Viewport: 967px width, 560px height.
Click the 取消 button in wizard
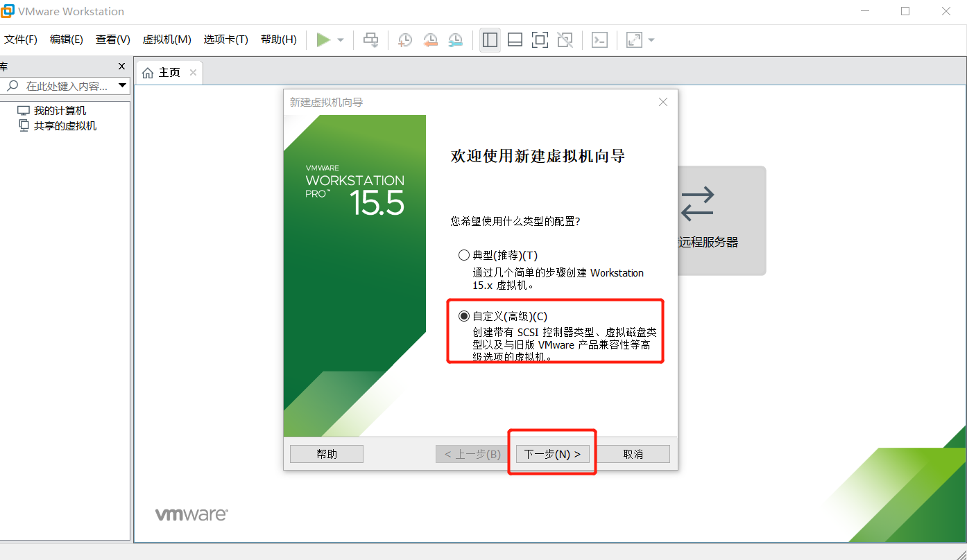coord(633,454)
